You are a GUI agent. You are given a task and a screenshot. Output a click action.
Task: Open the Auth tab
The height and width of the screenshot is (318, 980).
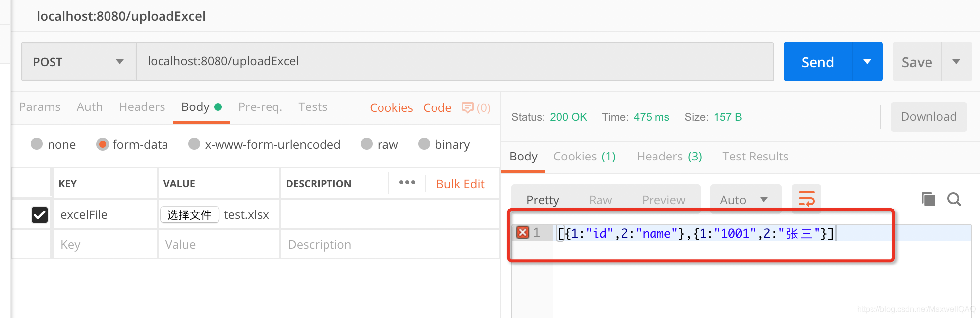tap(90, 107)
